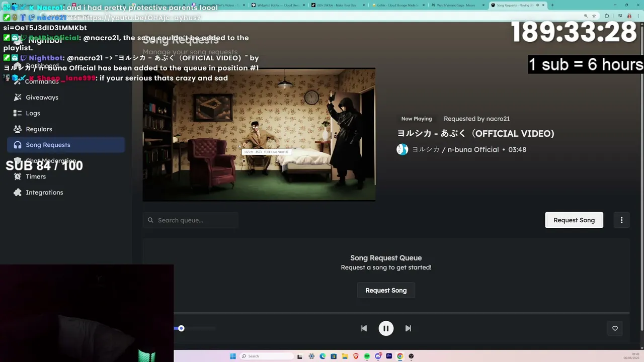Focus the Search queue input field
The image size is (644, 362).
(x=191, y=220)
